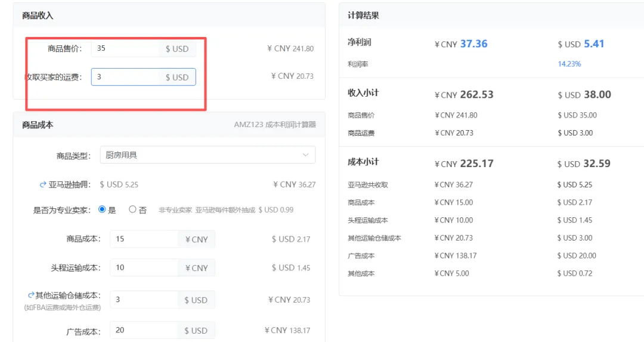Focus the 收取买家的运费 input field
Viewport: 644px width, 342px height.
pyautogui.click(x=125, y=77)
